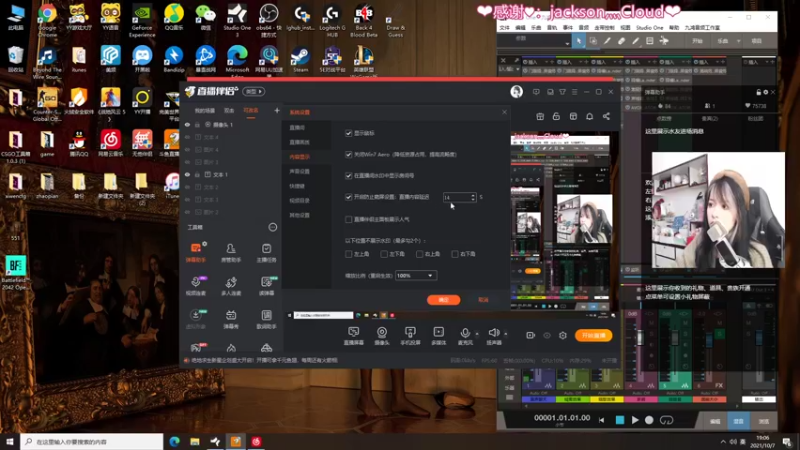Uncheck the anti-peek stream delay checkbox
Image resolution: width=800 pixels, height=450 pixels.
coord(348,197)
